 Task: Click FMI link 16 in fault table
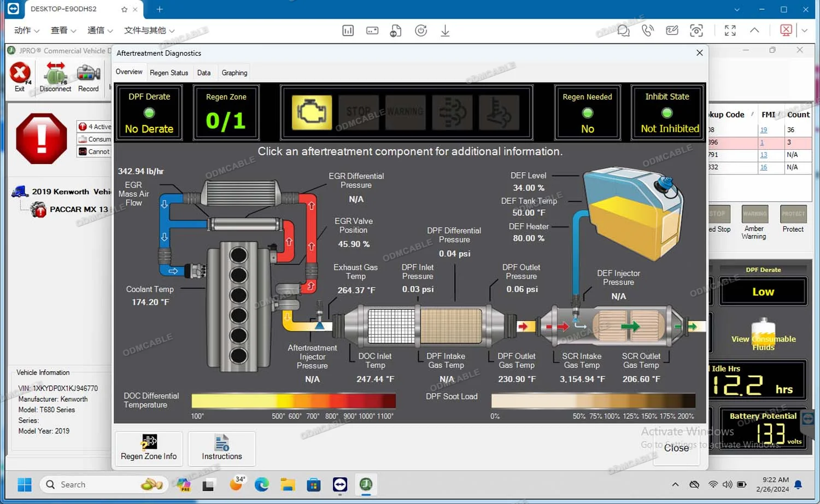pyautogui.click(x=764, y=167)
